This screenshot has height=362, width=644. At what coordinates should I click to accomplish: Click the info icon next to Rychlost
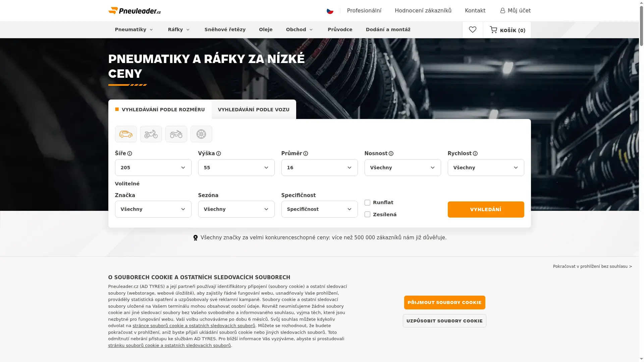tap(475, 154)
